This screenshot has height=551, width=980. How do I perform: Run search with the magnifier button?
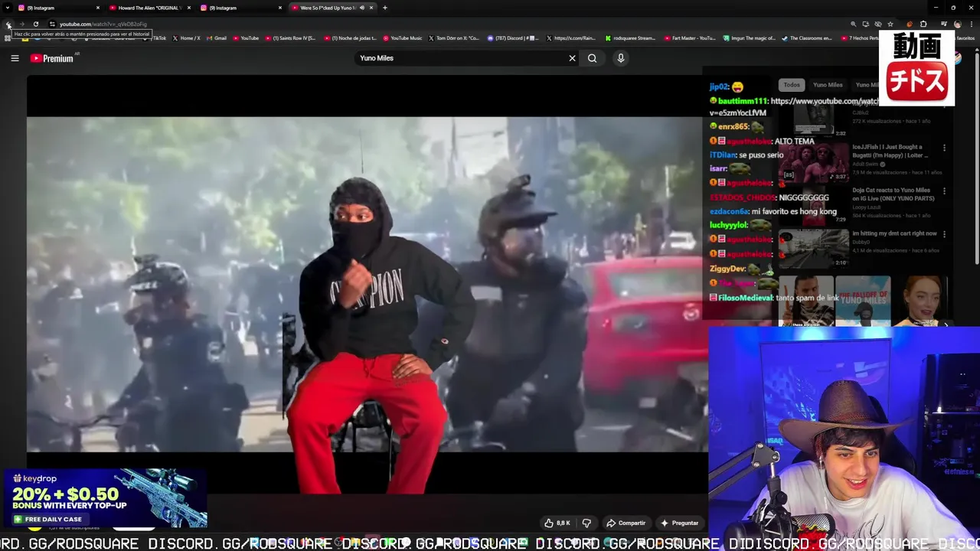[592, 58]
